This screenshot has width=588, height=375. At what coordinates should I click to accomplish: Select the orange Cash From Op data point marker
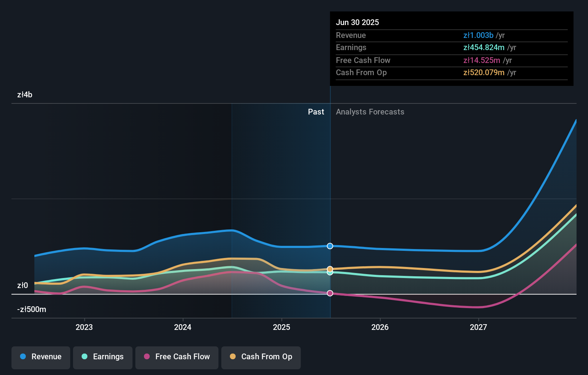(x=330, y=269)
